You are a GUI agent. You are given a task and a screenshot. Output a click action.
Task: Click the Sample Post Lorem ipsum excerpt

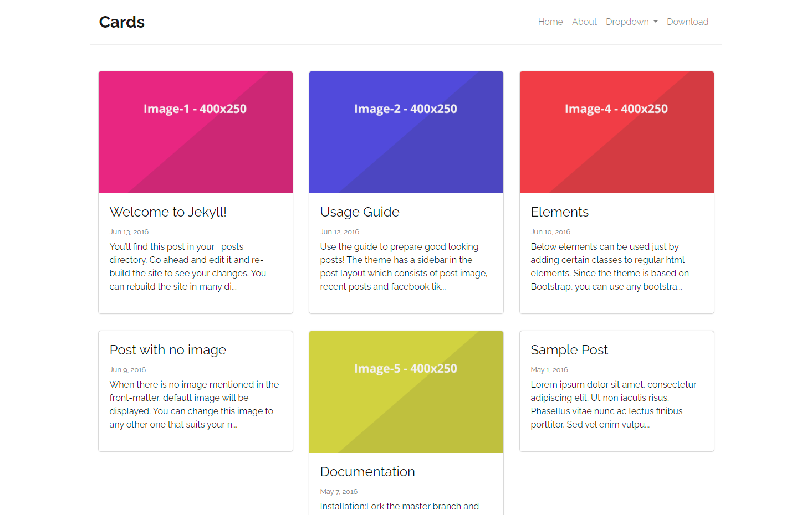coord(613,405)
